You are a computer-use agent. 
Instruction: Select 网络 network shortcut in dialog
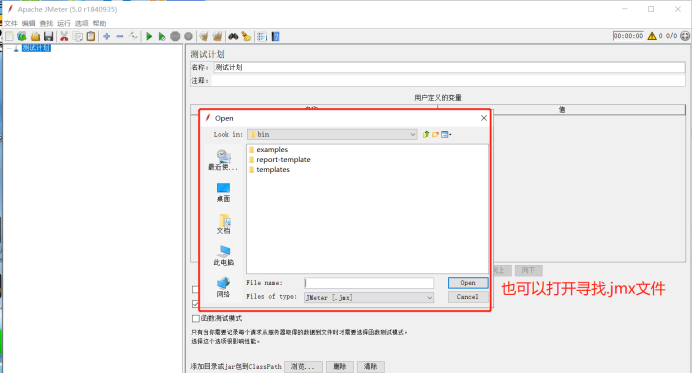pos(223,288)
